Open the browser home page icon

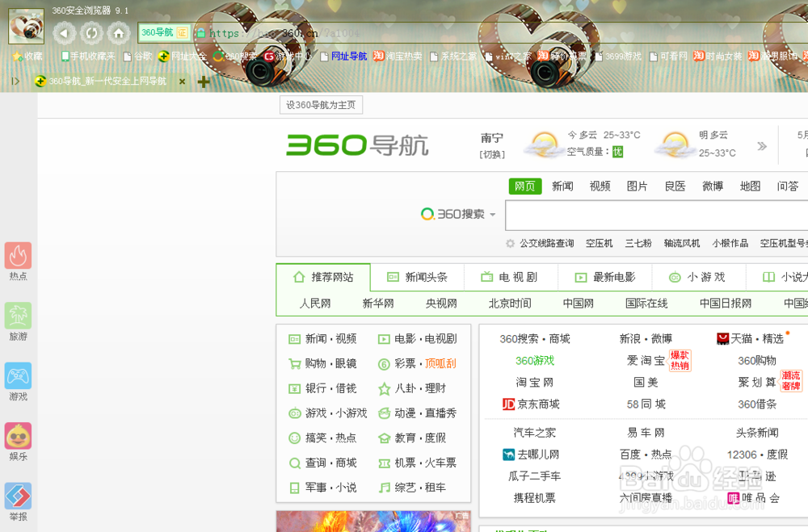(x=119, y=33)
